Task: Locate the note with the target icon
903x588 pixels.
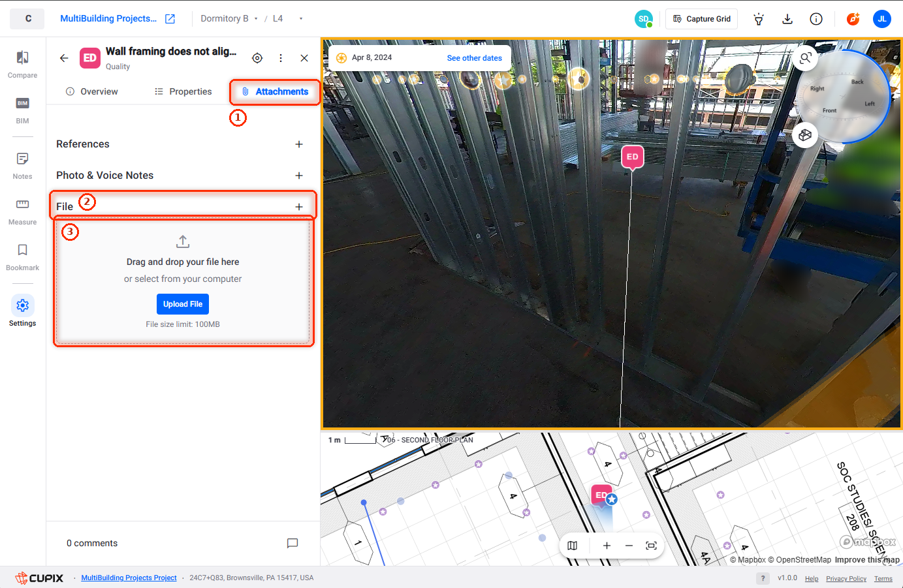Action: [x=257, y=58]
